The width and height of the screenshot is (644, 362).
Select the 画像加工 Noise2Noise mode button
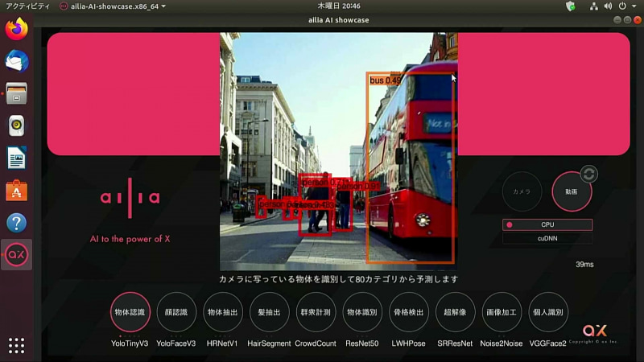click(502, 312)
